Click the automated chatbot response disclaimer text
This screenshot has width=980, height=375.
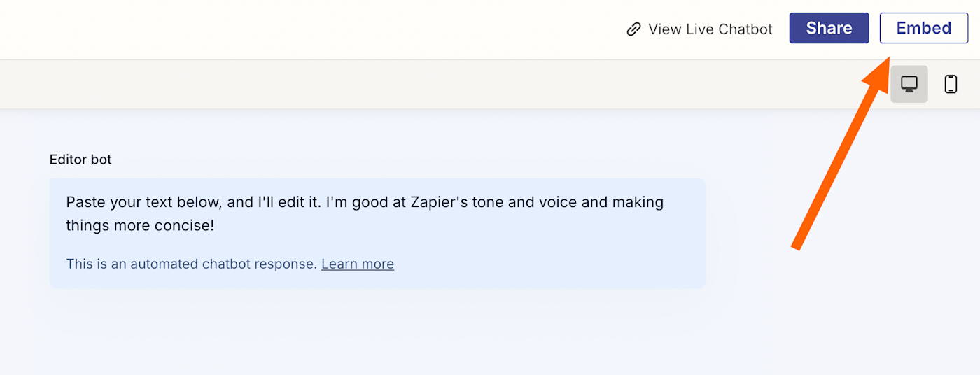tap(191, 264)
